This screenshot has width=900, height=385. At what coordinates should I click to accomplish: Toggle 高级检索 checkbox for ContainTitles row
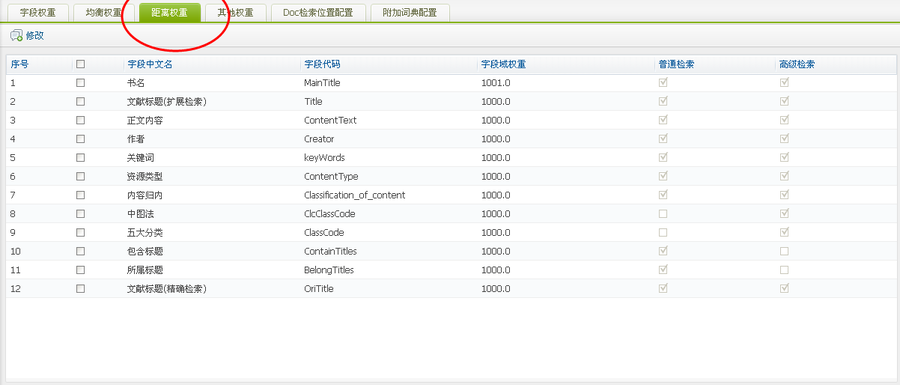click(x=784, y=251)
